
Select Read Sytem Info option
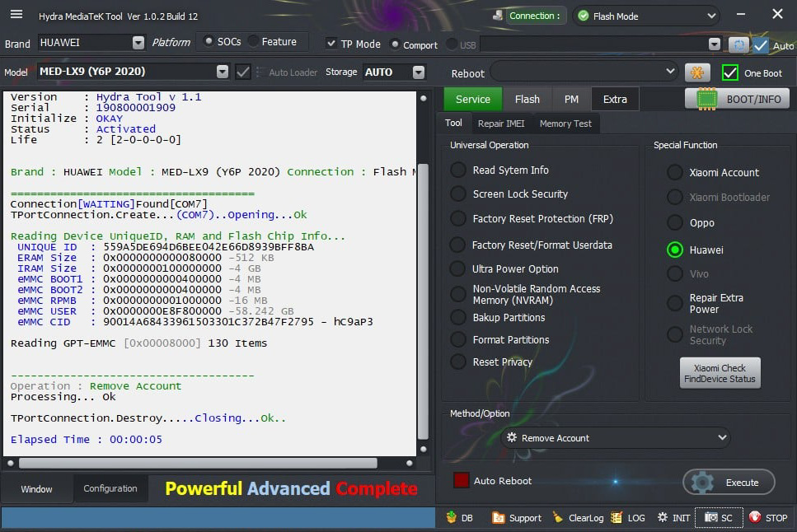click(458, 170)
